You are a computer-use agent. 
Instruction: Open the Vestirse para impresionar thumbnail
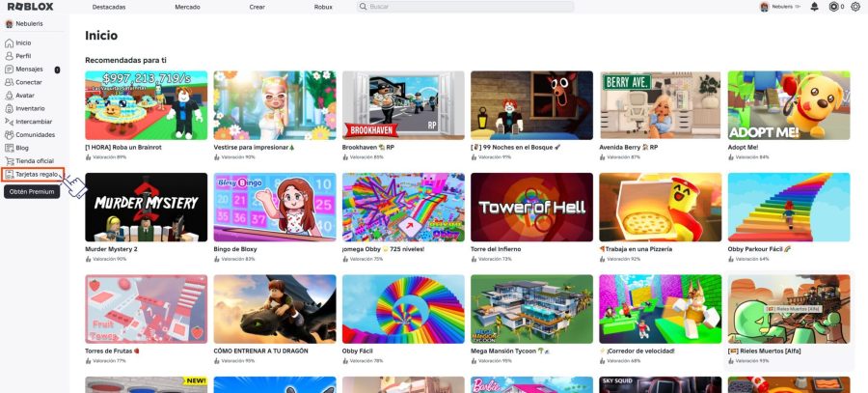(x=275, y=105)
